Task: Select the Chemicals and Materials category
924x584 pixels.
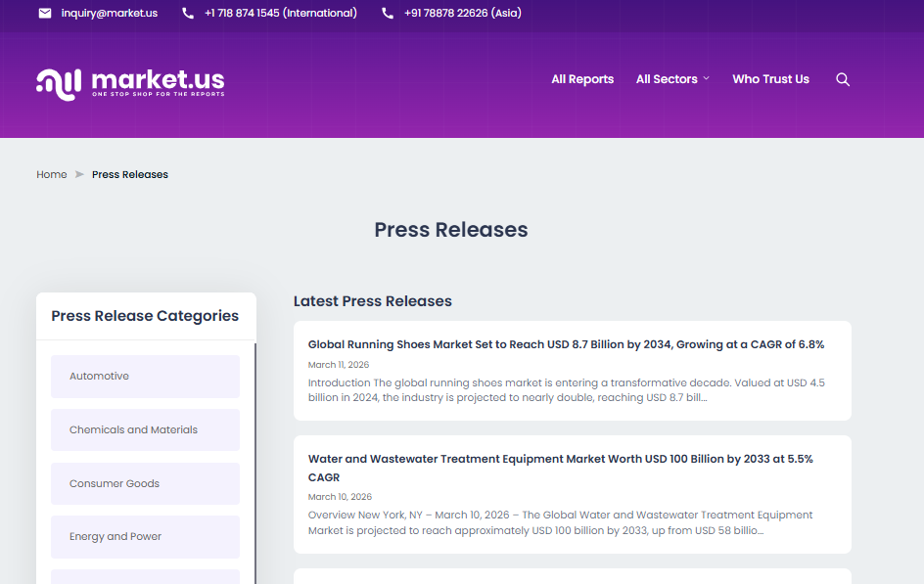Action: tap(145, 429)
